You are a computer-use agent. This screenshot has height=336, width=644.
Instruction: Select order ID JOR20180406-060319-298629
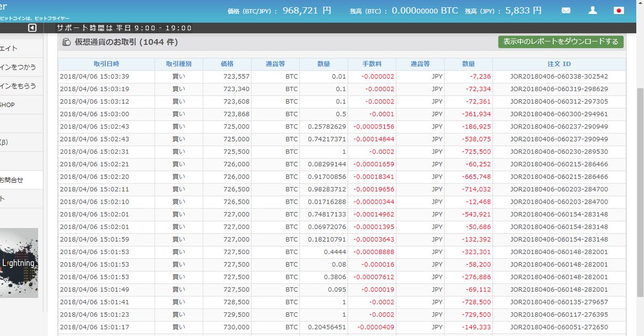pos(559,89)
